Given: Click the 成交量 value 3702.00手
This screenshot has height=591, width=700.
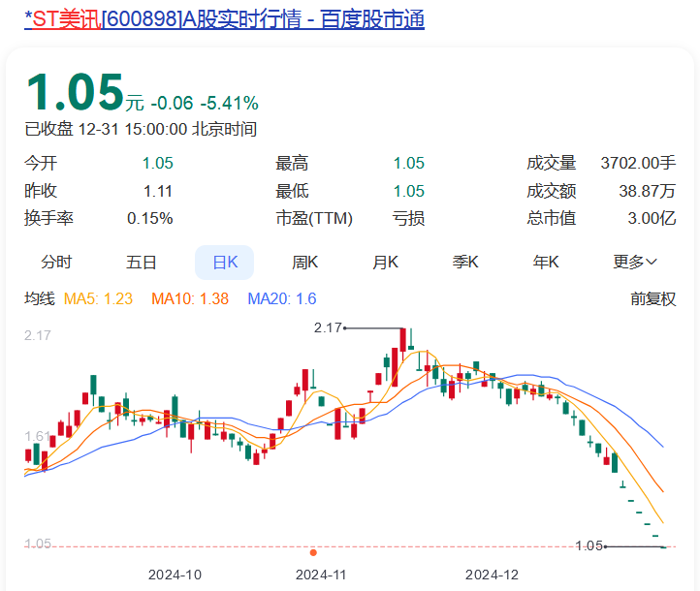Looking at the screenshot, I should [638, 163].
